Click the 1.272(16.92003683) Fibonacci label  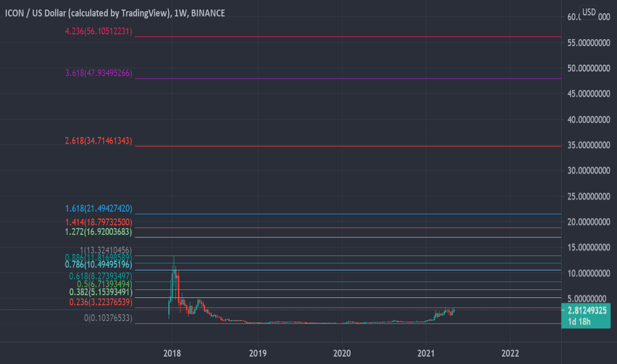(x=99, y=232)
